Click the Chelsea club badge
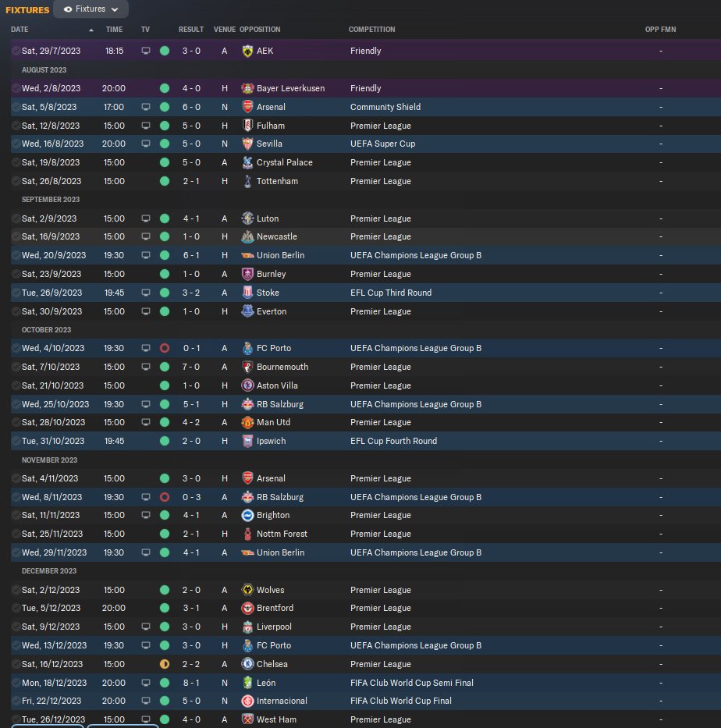This screenshot has width=721, height=728. [247, 664]
